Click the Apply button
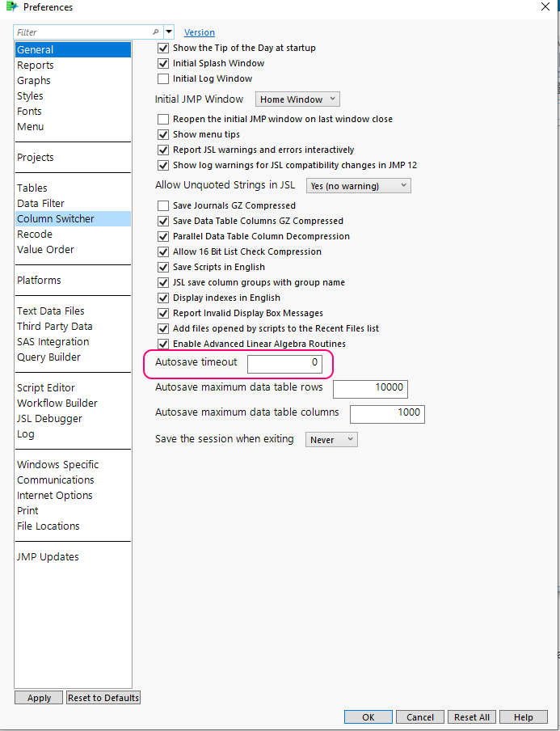The image size is (560, 731). 39,698
